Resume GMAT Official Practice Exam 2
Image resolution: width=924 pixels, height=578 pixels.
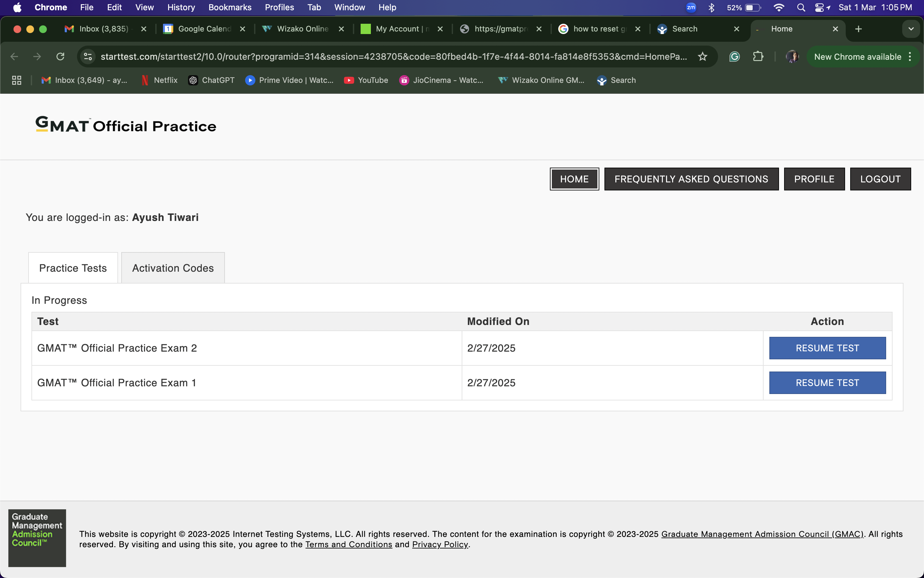coord(827,348)
